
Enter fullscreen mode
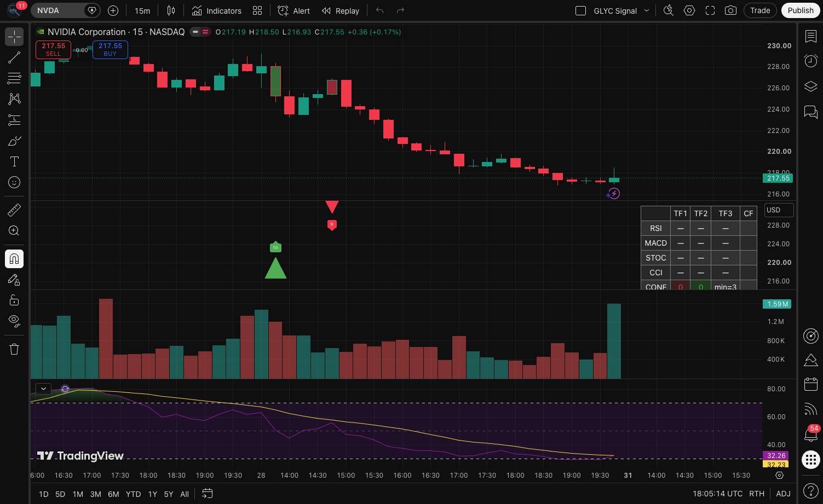[710, 10]
